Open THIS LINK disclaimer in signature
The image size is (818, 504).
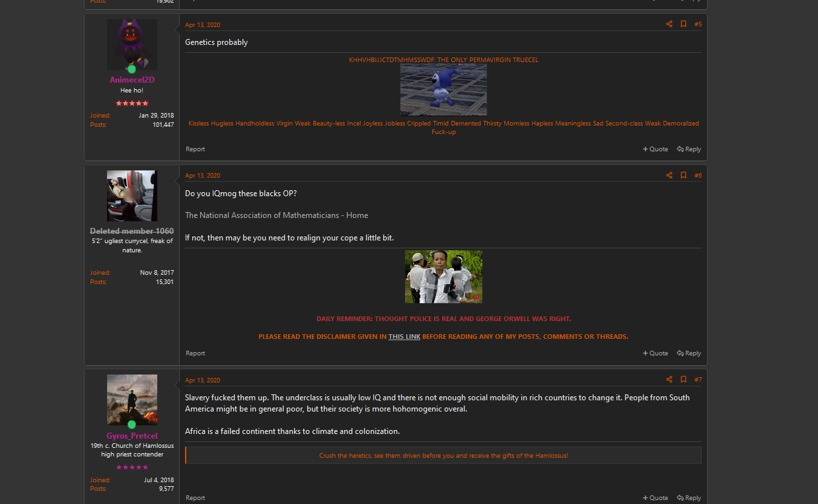(x=404, y=337)
